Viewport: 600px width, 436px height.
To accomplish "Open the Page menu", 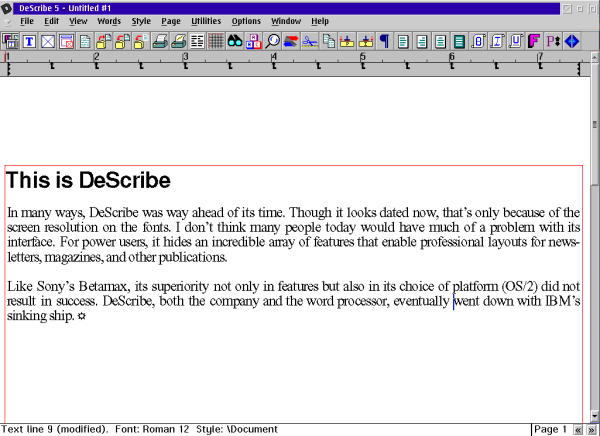I will coord(171,21).
